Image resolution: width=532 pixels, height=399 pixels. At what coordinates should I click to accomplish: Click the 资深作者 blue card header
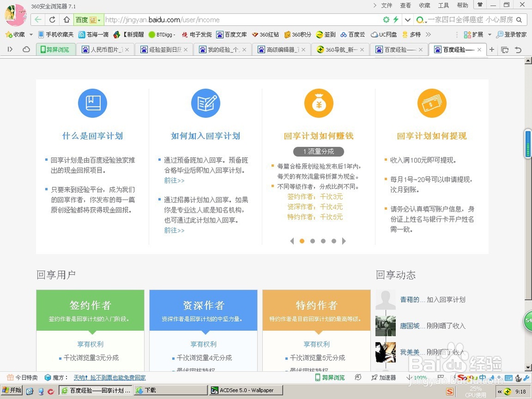pyautogui.click(x=203, y=310)
